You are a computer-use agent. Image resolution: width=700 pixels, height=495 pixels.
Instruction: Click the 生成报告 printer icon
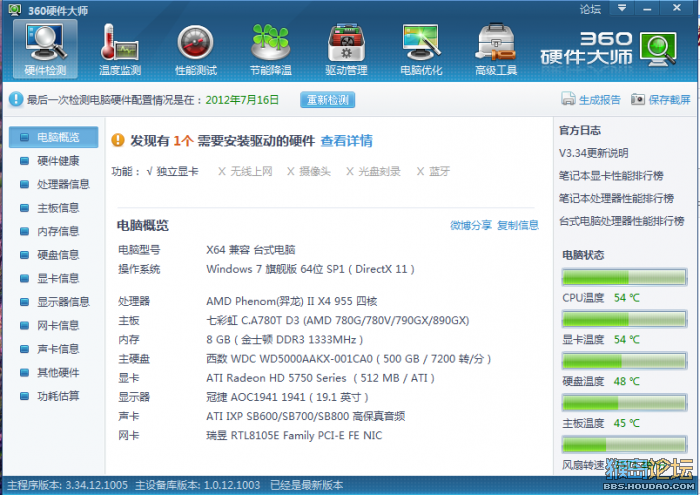[568, 99]
